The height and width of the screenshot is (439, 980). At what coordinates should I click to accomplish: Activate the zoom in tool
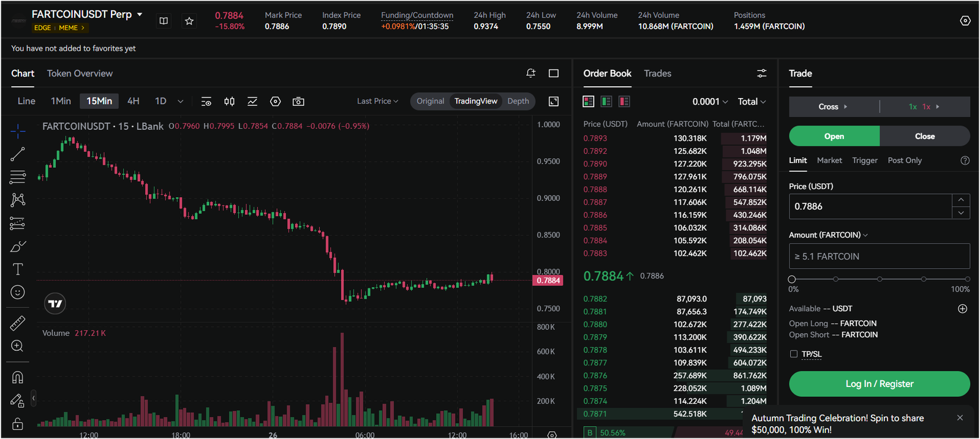(18, 346)
